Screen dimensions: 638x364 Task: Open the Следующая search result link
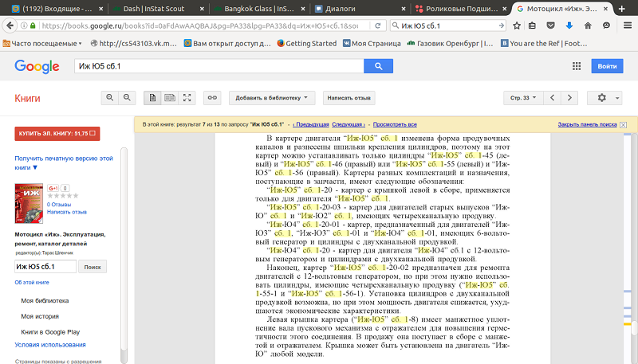click(349, 125)
